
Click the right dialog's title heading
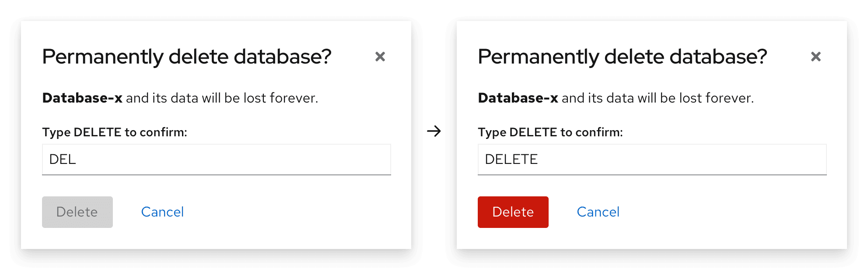point(622,57)
